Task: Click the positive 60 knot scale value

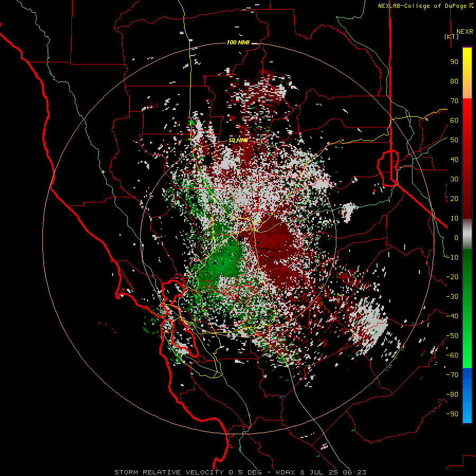Action: click(x=454, y=121)
